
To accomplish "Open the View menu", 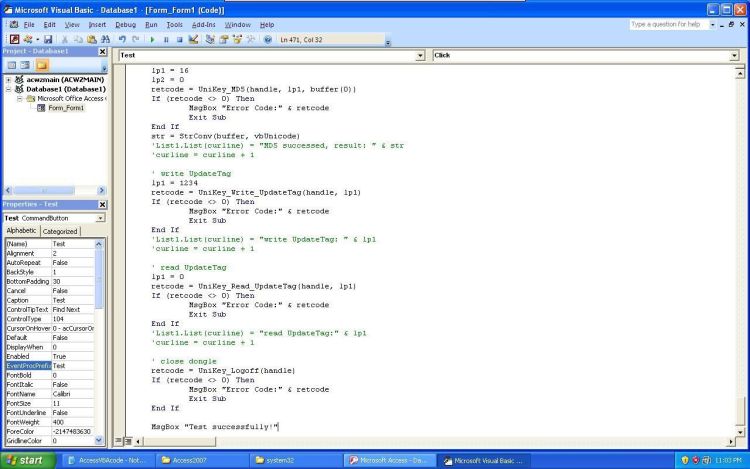I will coord(72,24).
